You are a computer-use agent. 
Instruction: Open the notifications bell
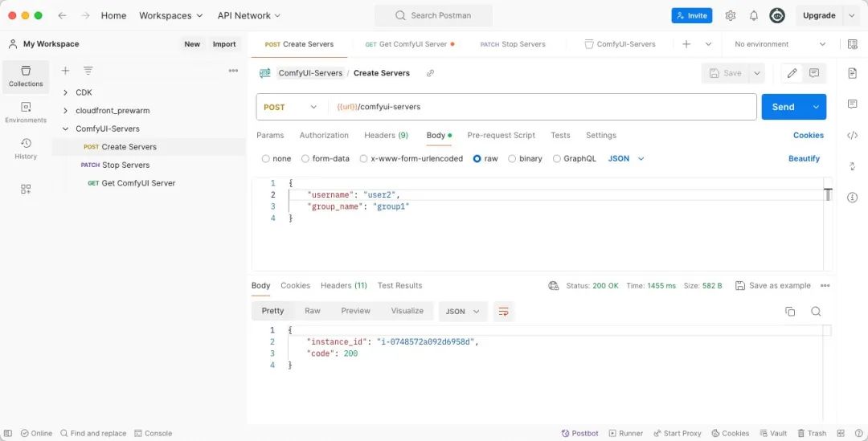tap(753, 15)
